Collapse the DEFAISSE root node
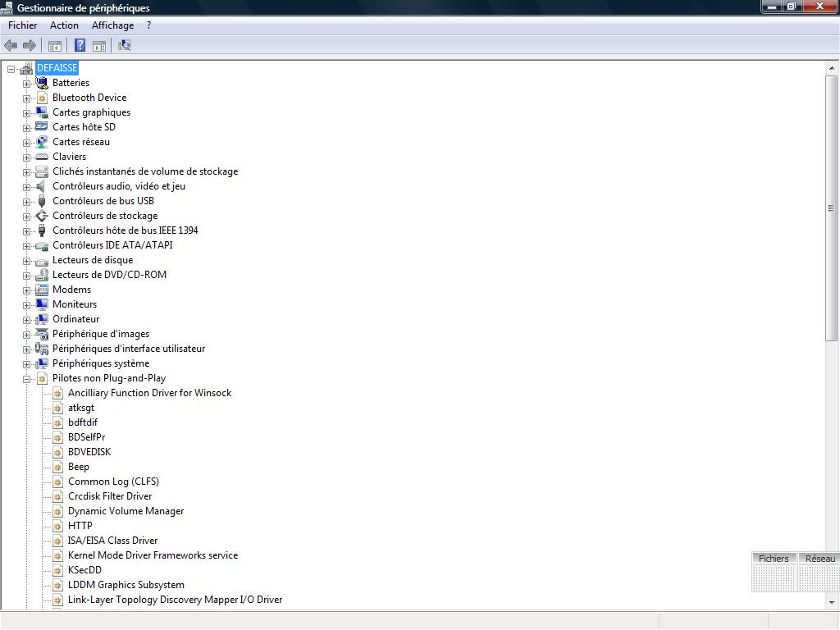Image resolution: width=840 pixels, height=630 pixels. coord(11,69)
